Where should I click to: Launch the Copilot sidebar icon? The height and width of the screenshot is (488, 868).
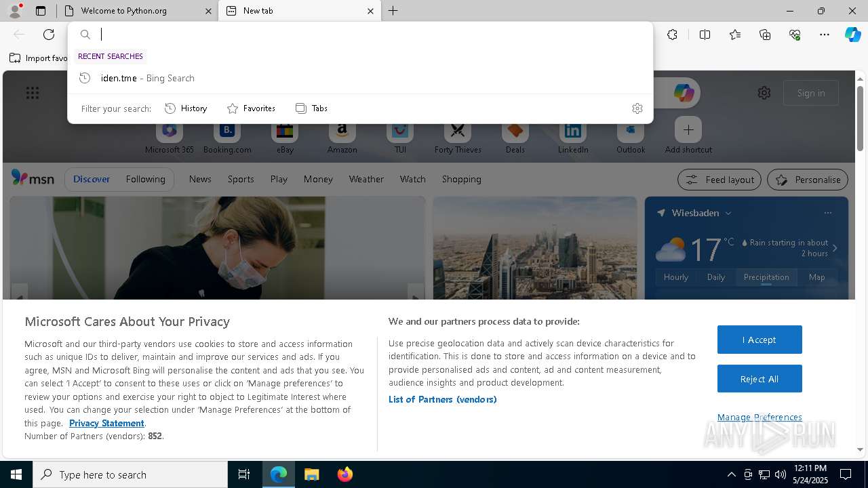click(x=852, y=35)
